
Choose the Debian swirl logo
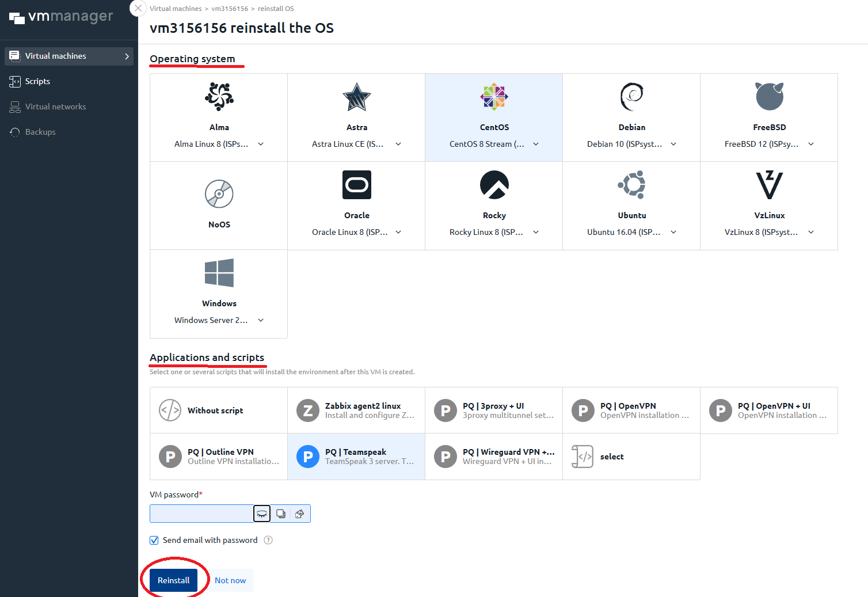click(631, 96)
